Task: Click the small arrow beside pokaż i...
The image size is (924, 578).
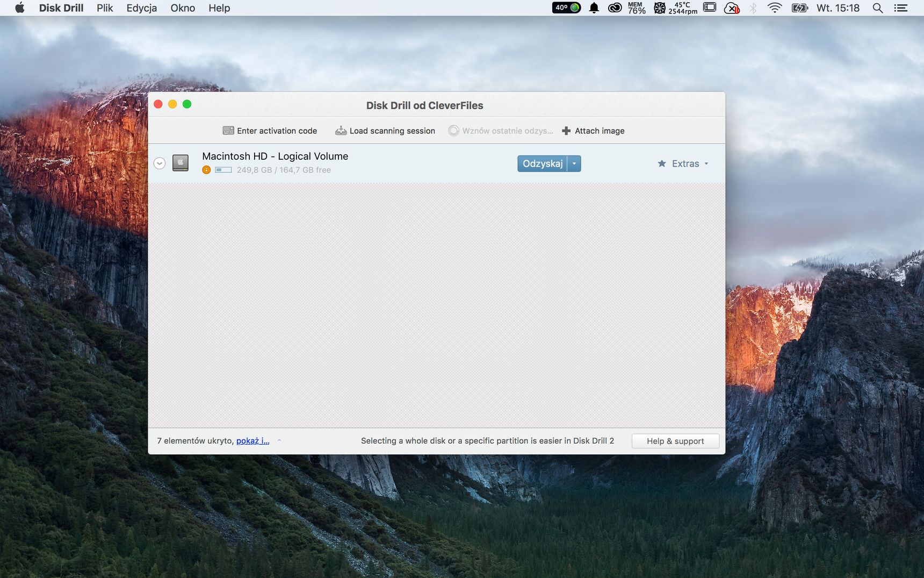Action: pos(279,440)
